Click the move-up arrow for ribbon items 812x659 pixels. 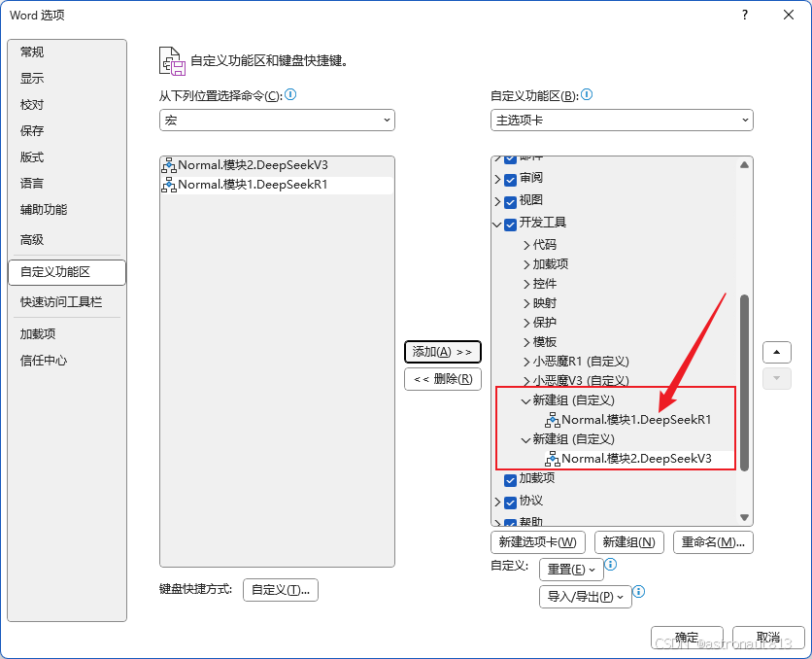click(x=776, y=352)
